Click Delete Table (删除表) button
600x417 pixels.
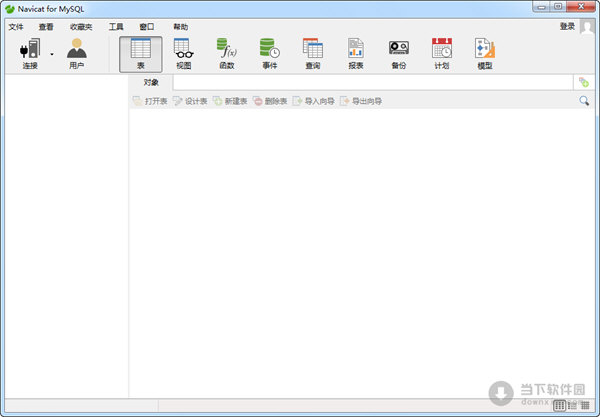point(270,101)
